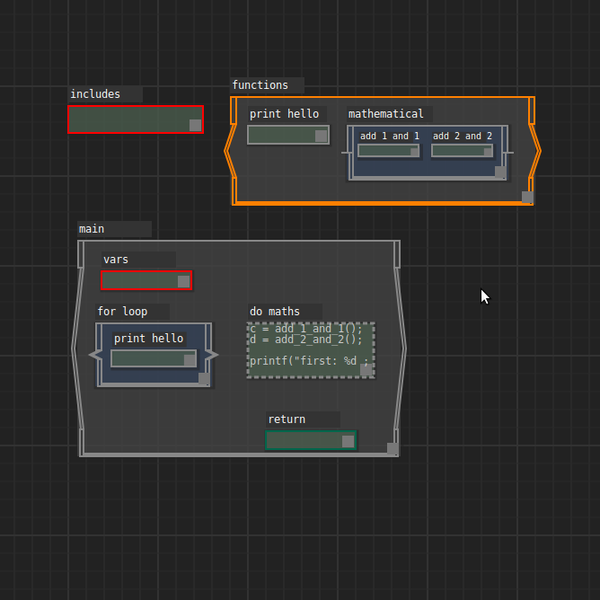
Task: Click the d = add_2_and_2(); code line
Action: (x=306, y=339)
